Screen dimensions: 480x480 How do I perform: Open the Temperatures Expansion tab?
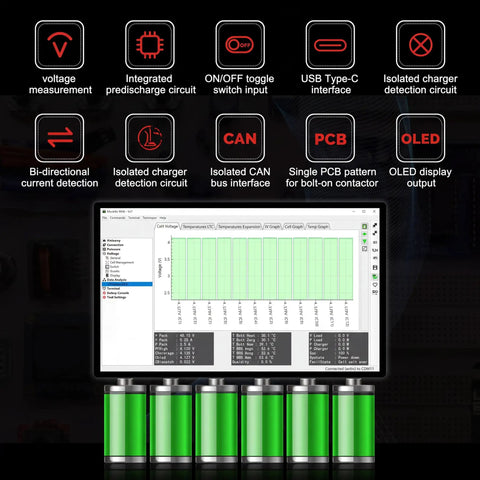pos(239,227)
